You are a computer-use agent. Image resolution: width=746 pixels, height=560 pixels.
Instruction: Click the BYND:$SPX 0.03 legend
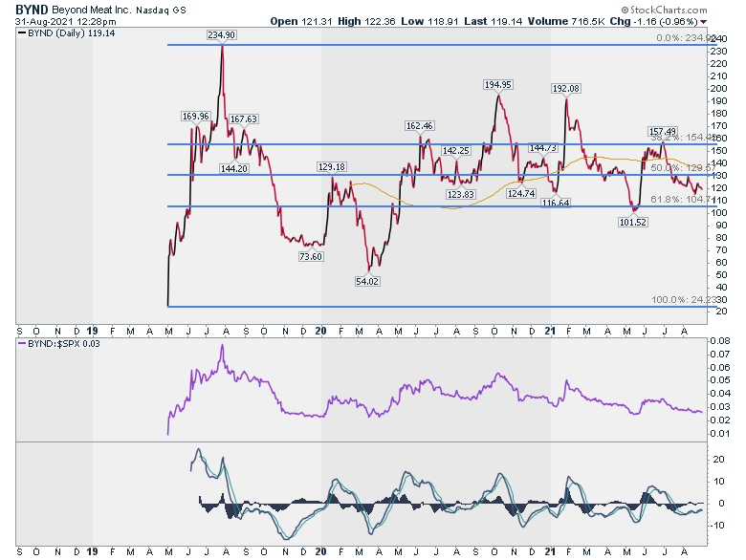tap(59, 344)
